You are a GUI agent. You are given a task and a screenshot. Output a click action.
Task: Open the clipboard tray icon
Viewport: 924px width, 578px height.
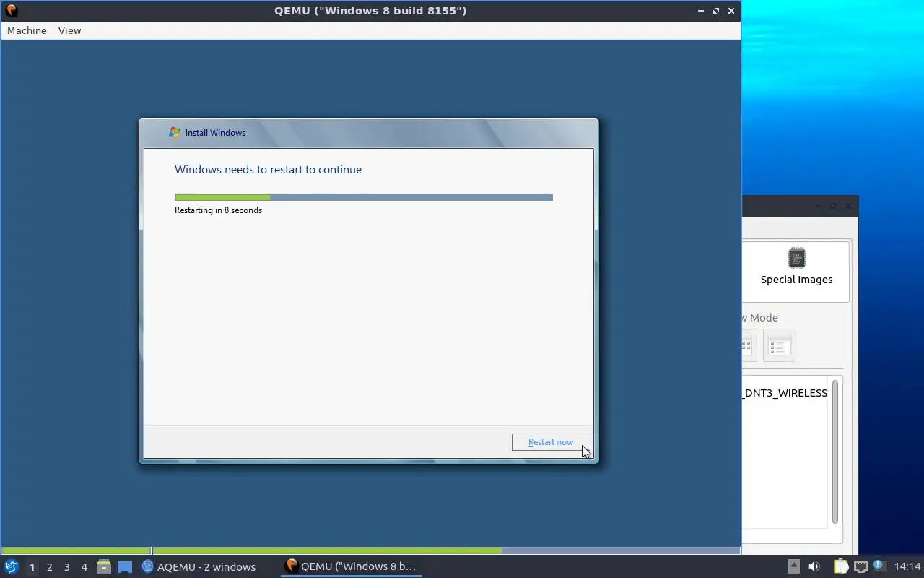pyautogui.click(x=841, y=567)
